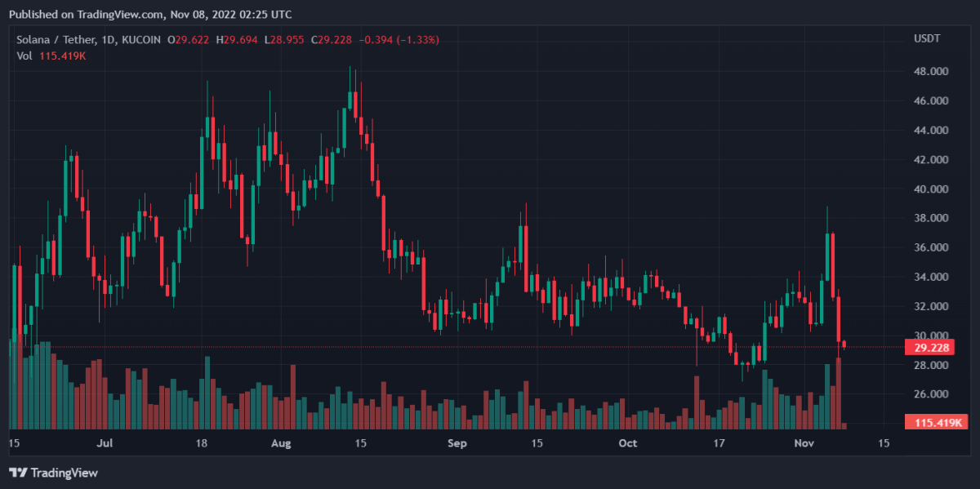Screen dimensions: 980x489
Task: Click the 38.000 price axis label
Action: tap(931, 218)
